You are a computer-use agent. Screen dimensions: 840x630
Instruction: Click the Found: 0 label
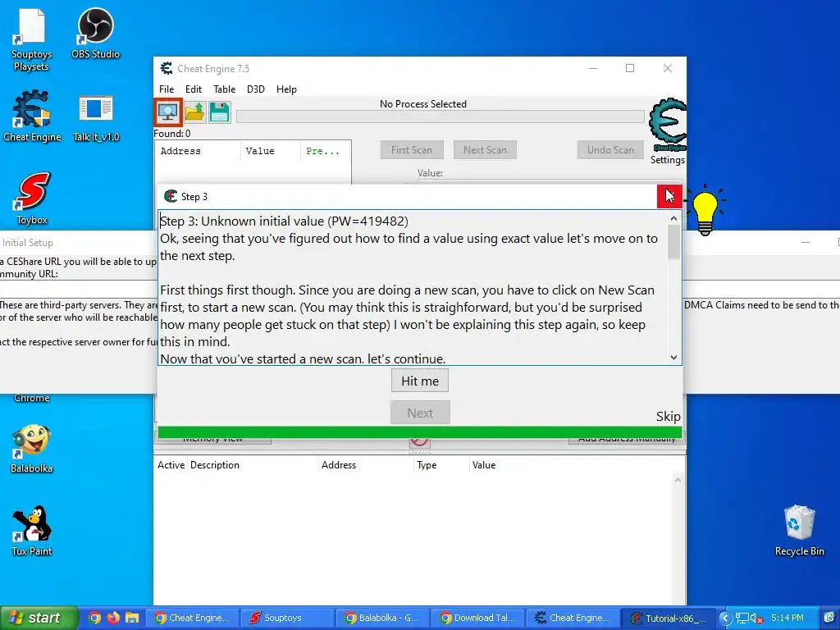point(172,134)
